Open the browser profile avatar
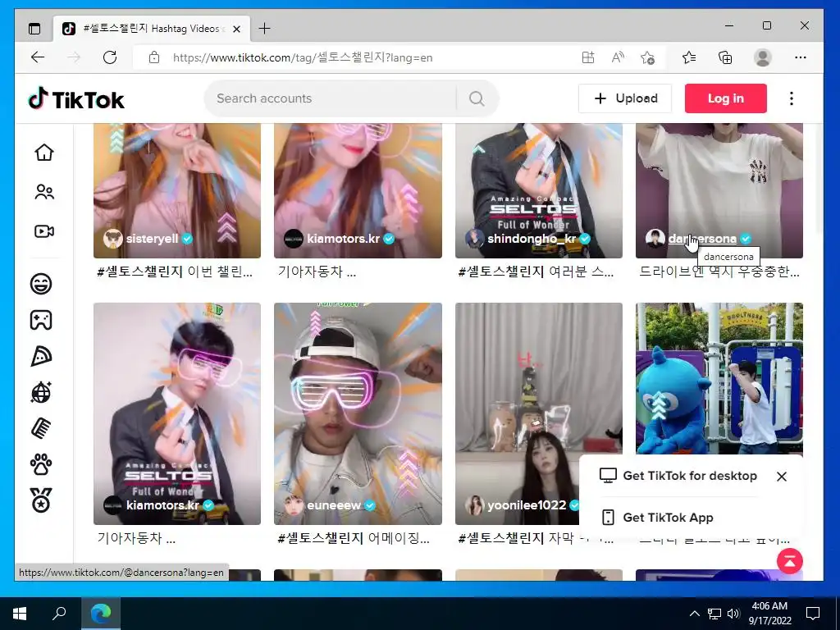This screenshot has height=630, width=840. (x=762, y=57)
